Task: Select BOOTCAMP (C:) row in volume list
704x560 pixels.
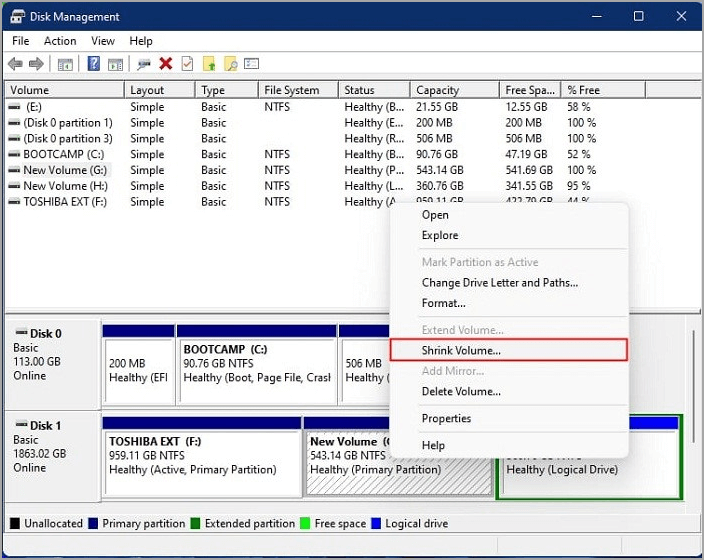Action: click(56, 154)
